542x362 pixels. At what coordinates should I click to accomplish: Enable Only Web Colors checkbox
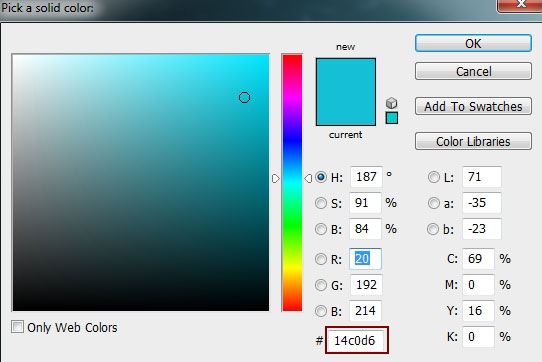17,326
